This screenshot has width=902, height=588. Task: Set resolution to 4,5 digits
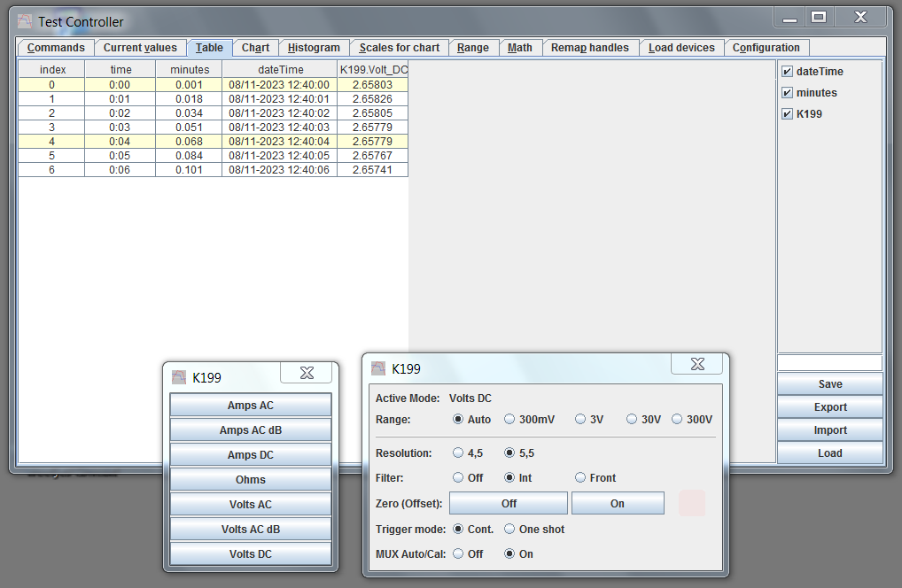click(x=458, y=453)
